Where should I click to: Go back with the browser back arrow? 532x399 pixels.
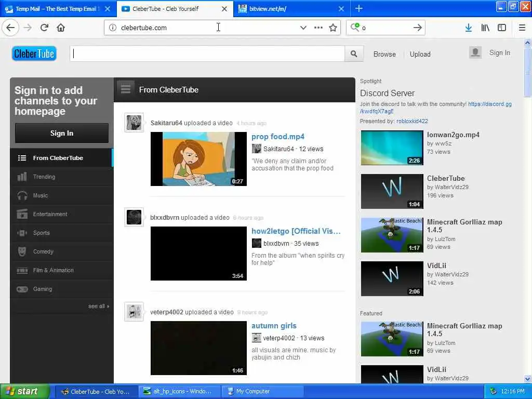(10, 28)
